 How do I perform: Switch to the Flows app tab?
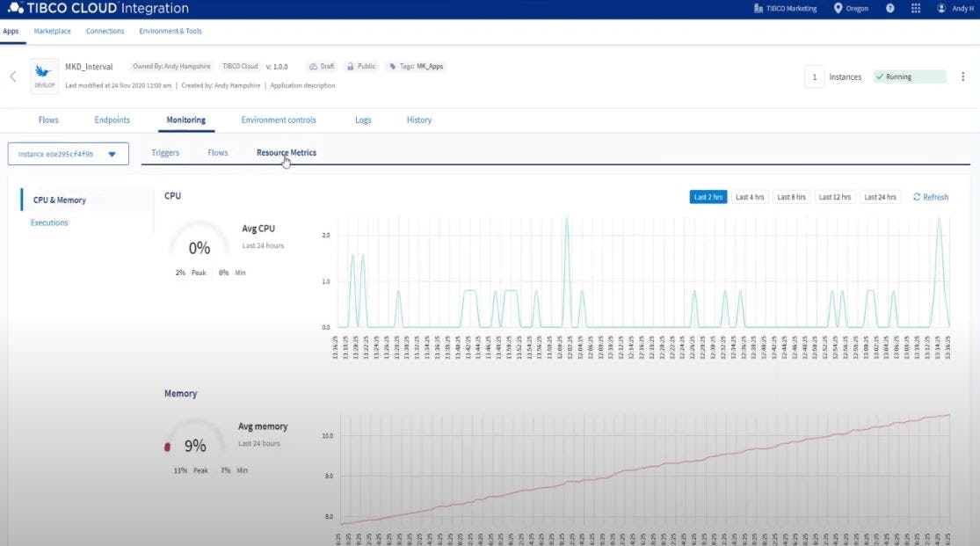pos(48,120)
